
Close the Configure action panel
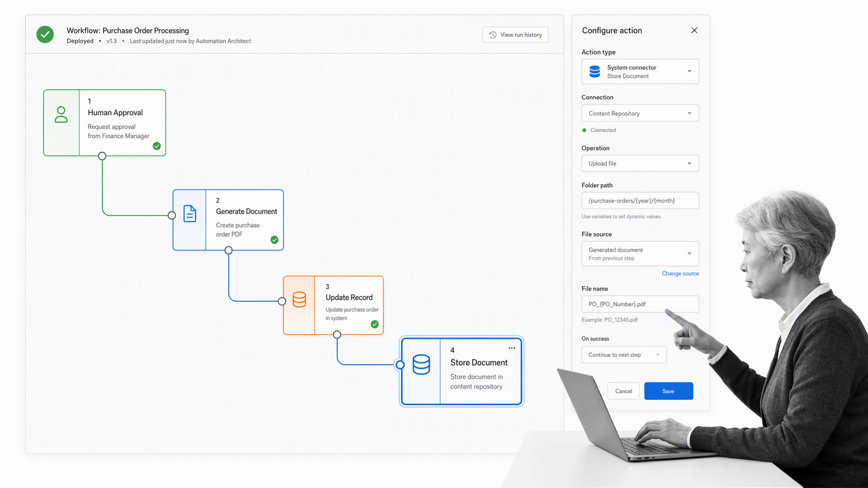pos(694,30)
